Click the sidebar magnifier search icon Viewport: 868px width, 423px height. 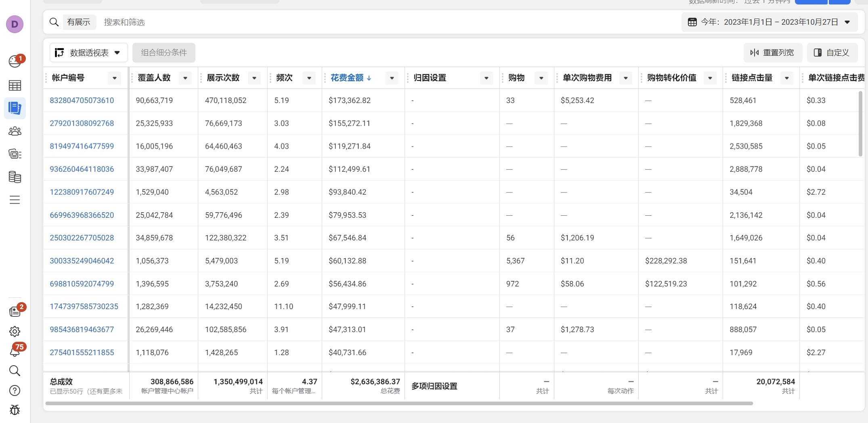click(15, 371)
